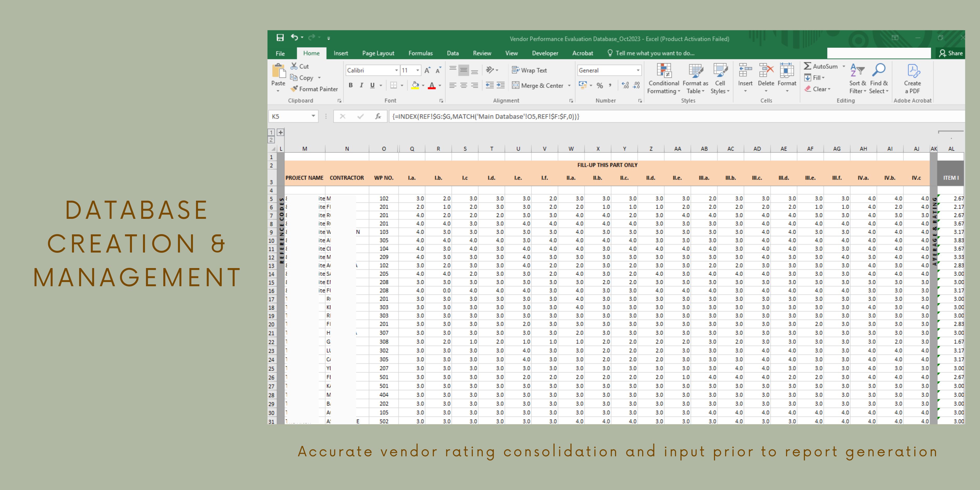980x490 pixels.
Task: Select column header AL
Action: (951, 149)
